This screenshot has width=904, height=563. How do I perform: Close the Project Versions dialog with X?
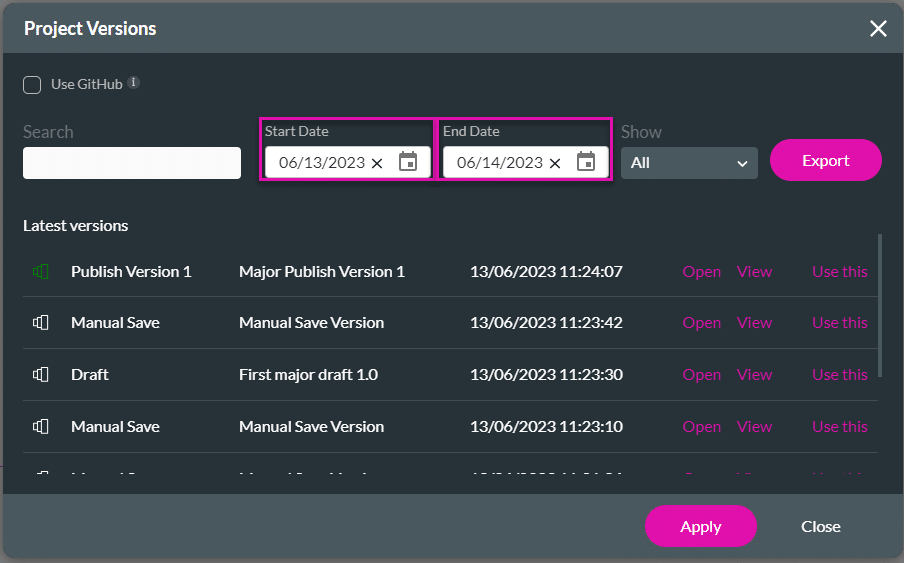click(878, 28)
